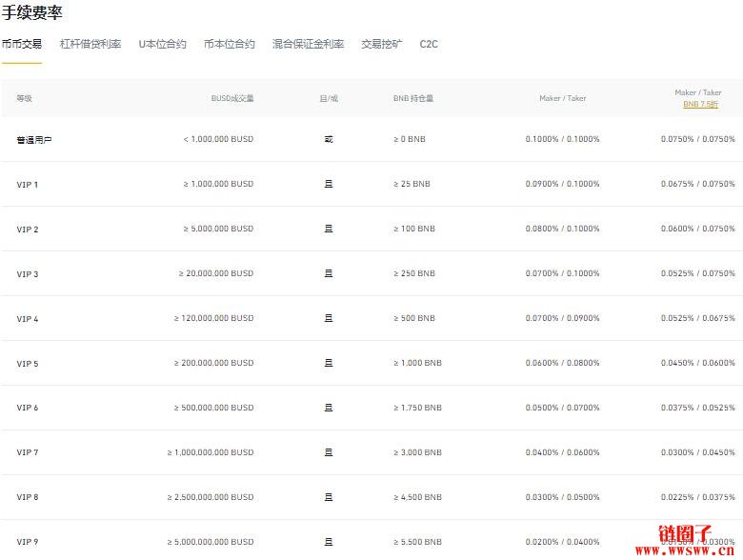The width and height of the screenshot is (743, 560).
Task: Click the 手续费率 page heading
Action: point(31,11)
